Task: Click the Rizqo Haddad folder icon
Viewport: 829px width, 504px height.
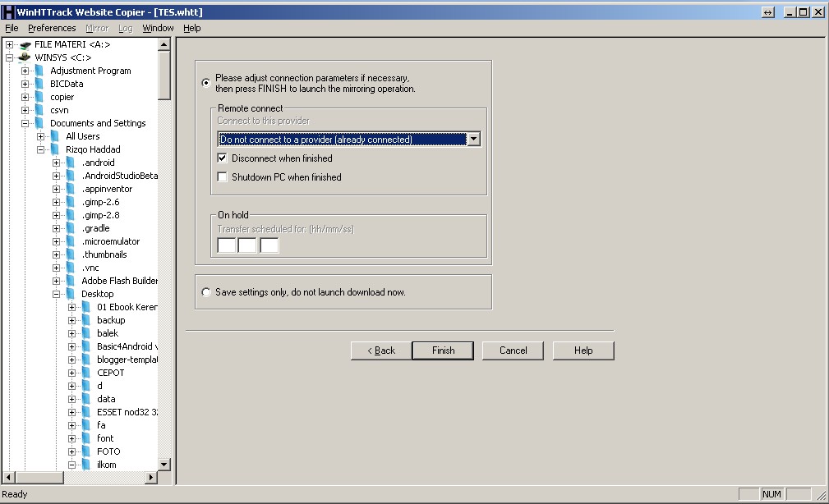Action: coord(55,149)
